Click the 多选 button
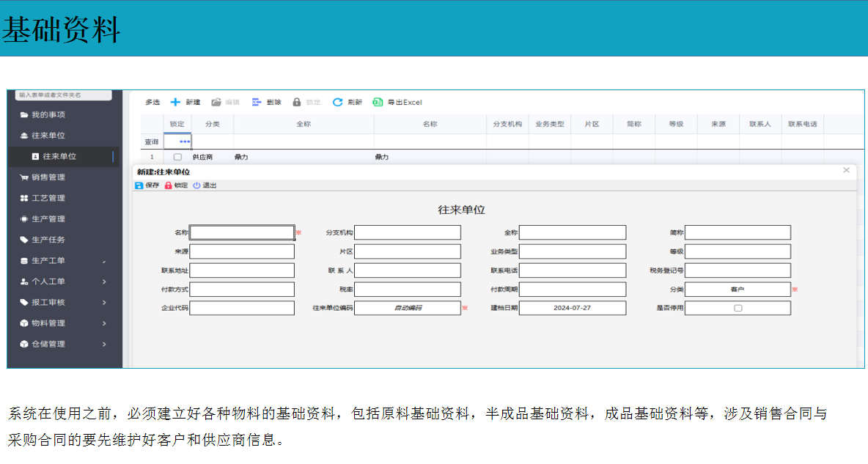Image resolution: width=868 pixels, height=464 pixels. point(152,103)
